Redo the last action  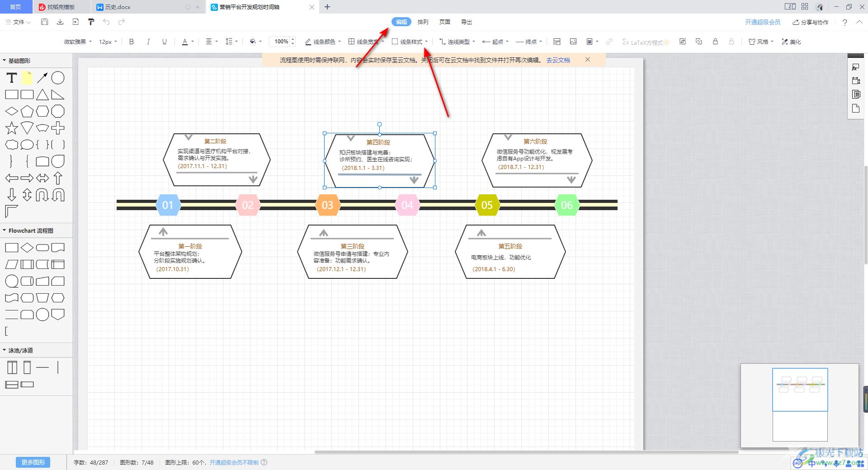click(122, 22)
